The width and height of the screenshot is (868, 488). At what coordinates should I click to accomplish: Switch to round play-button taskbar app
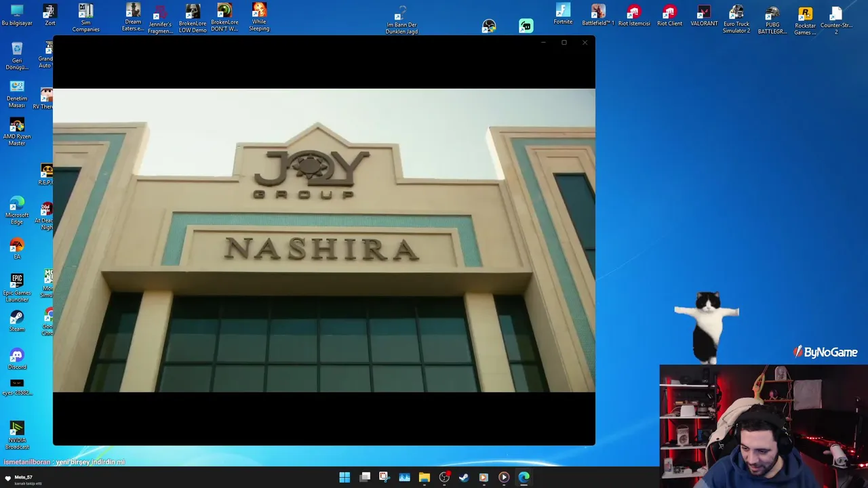pyautogui.click(x=504, y=477)
